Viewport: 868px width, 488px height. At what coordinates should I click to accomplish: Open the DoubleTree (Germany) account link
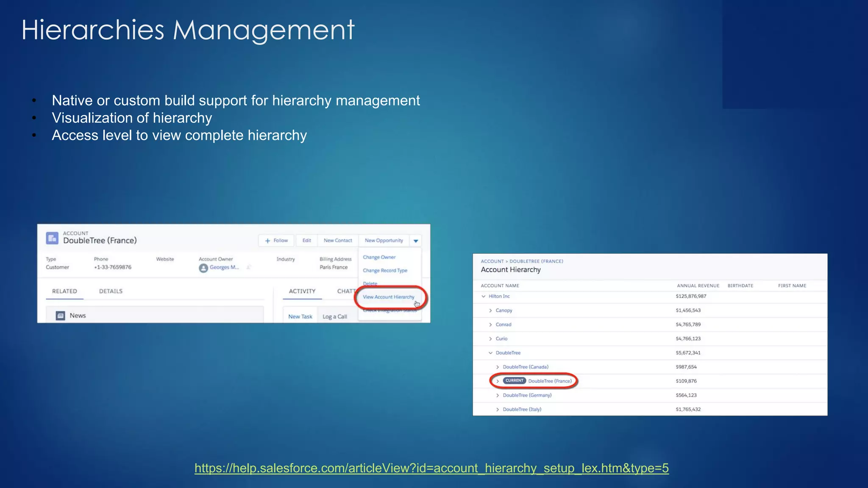(x=527, y=395)
